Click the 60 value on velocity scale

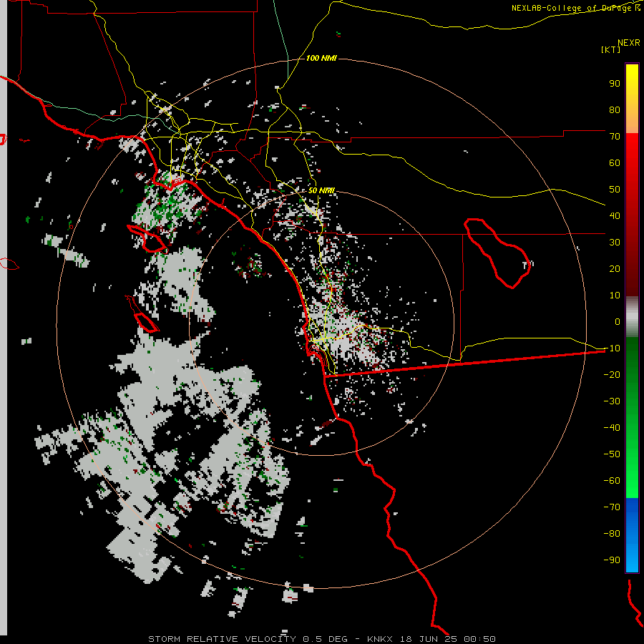click(615, 162)
